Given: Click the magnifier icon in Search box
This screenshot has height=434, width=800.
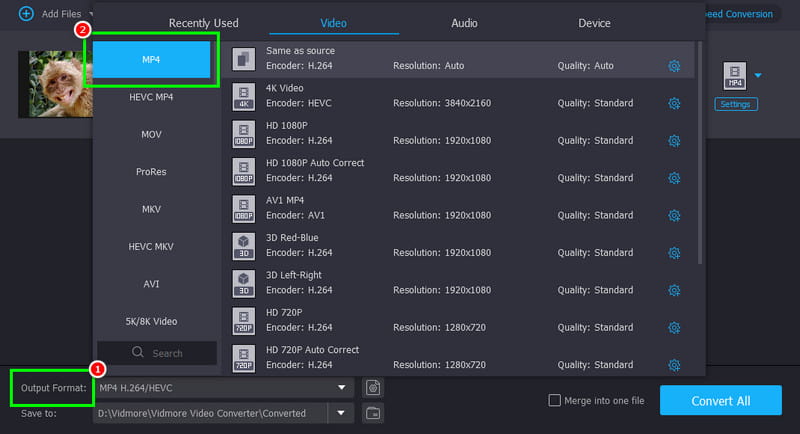Looking at the screenshot, I should coord(138,352).
